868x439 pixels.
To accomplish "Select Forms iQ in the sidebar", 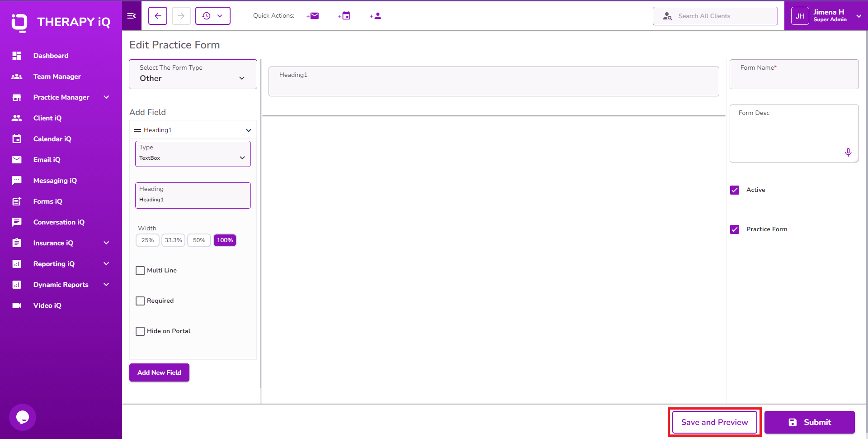I will pos(48,201).
